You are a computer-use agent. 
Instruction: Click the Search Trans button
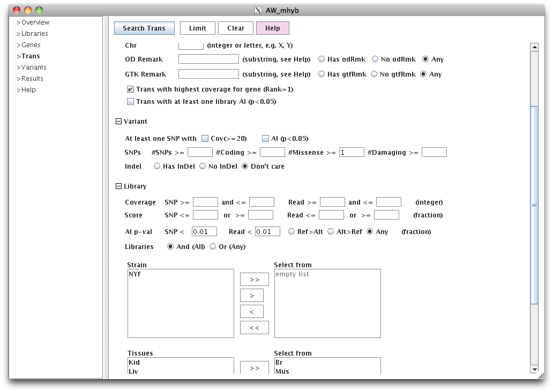tap(144, 28)
